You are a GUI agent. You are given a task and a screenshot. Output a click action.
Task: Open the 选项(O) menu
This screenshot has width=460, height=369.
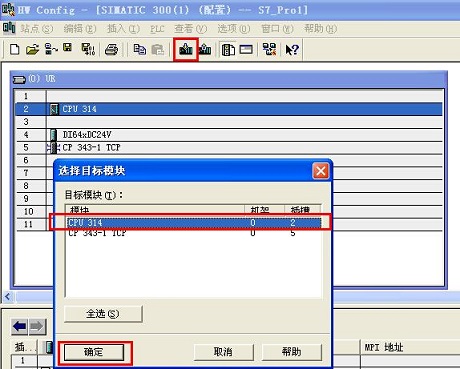coord(234,29)
